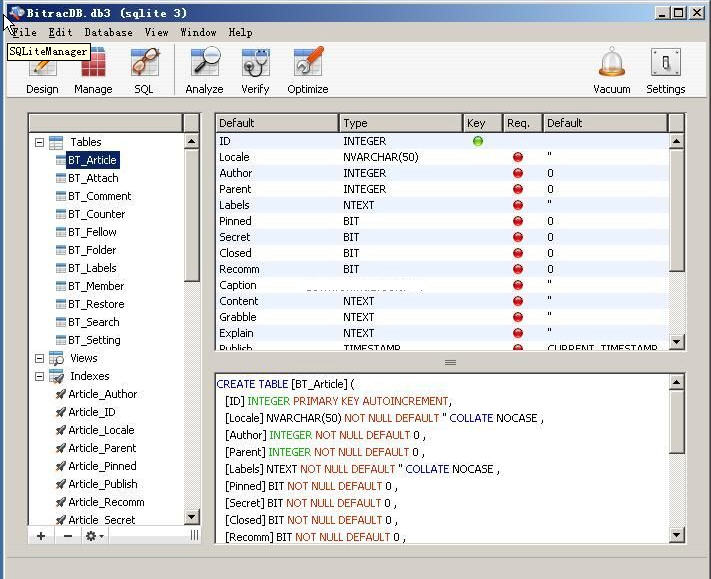Select the Author column row
Viewport: 711px width, 579px height.
[443, 173]
